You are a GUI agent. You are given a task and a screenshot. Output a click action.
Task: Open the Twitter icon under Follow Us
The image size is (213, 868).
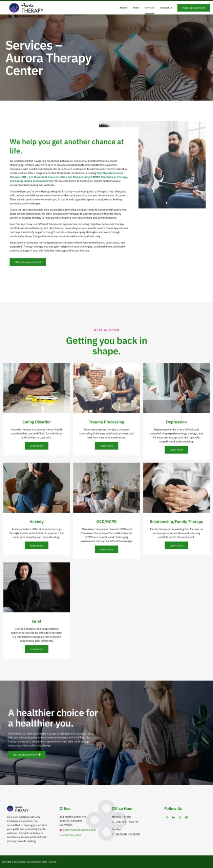(x=186, y=817)
